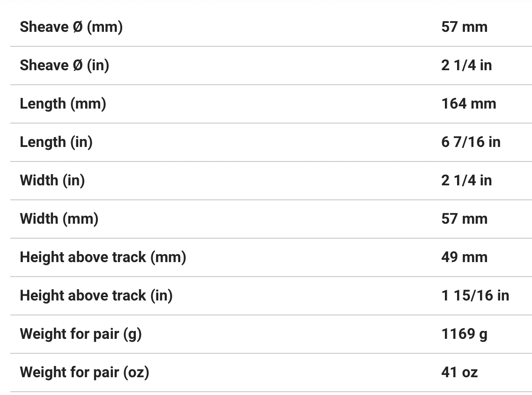Select the Sheave Ø value in millimeters

tap(464, 27)
